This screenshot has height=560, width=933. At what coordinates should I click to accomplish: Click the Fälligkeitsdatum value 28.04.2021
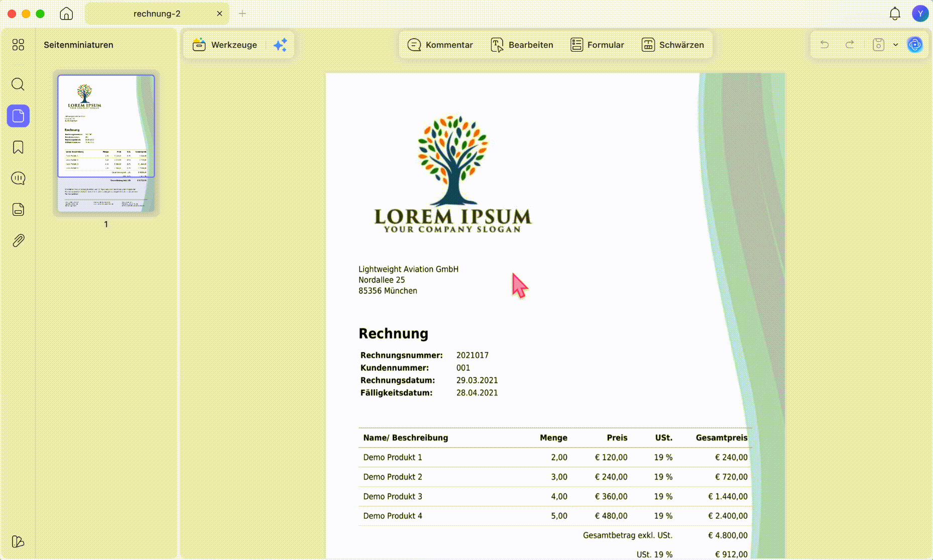[x=477, y=393]
